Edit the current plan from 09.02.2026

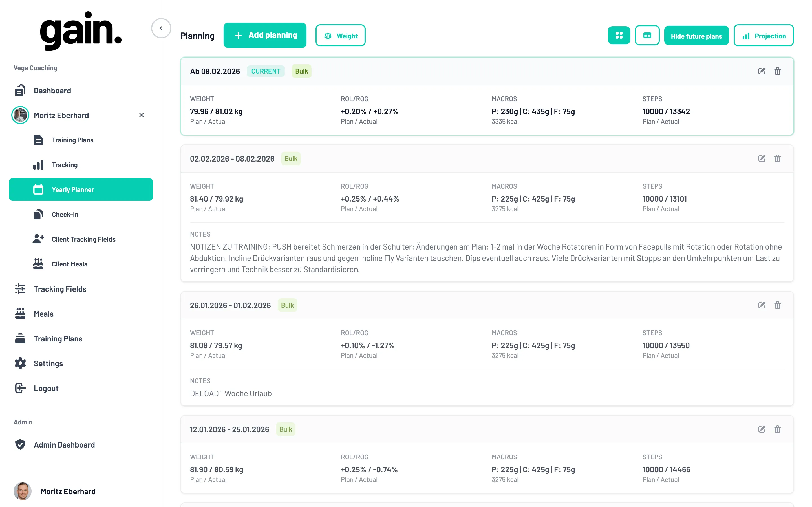point(761,71)
